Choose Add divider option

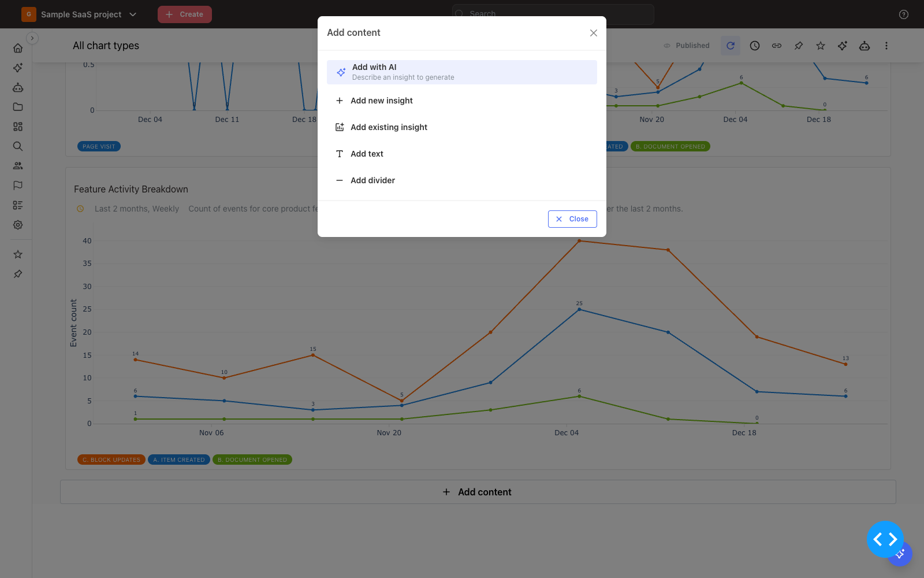462,180
